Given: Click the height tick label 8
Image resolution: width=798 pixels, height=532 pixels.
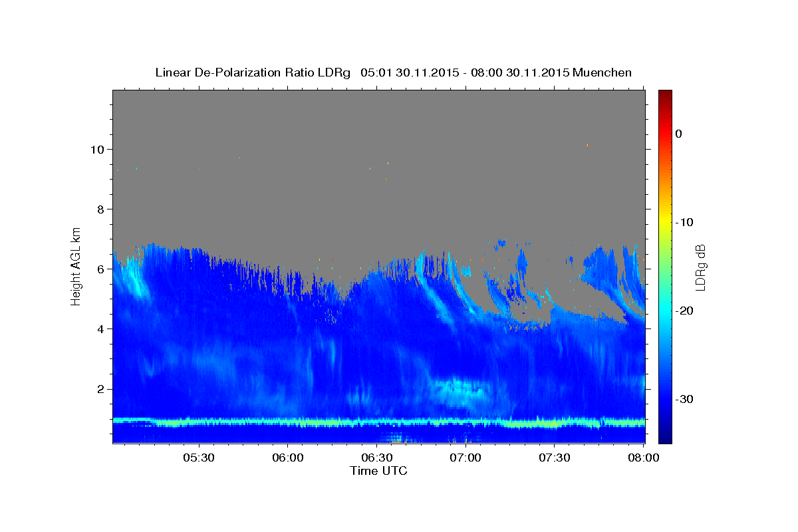Looking at the screenshot, I should click(102, 209).
